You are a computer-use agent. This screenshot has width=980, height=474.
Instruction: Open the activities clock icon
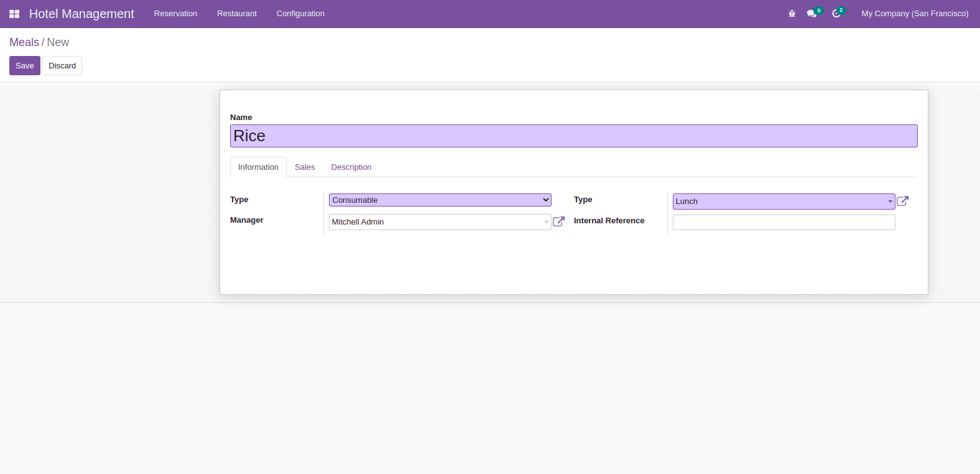click(836, 14)
